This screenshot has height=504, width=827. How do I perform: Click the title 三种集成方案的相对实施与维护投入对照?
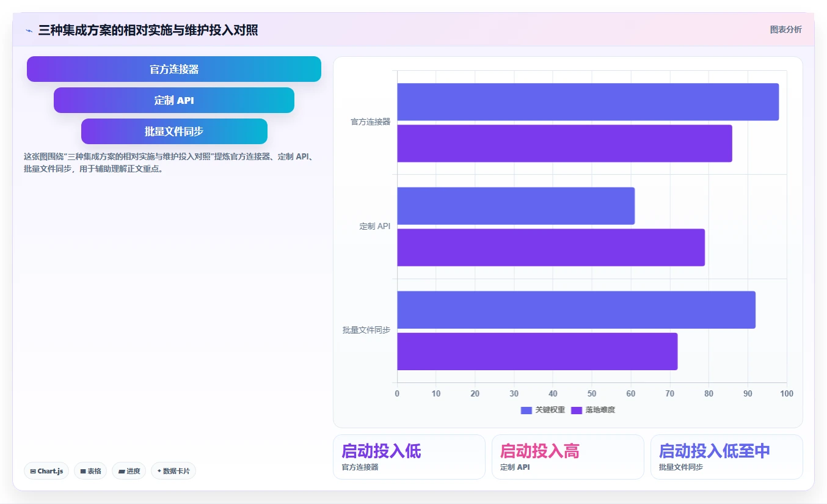(148, 30)
